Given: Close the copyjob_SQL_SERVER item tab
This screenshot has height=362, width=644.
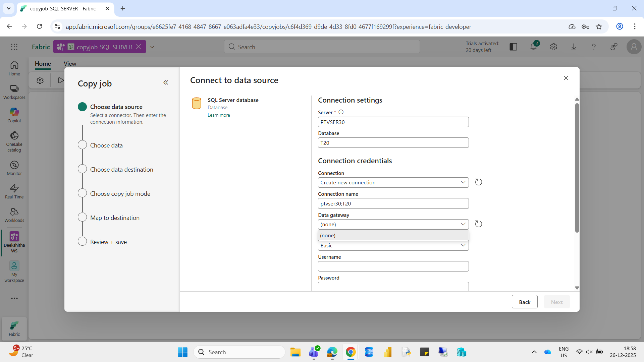Looking at the screenshot, I should coord(139,47).
